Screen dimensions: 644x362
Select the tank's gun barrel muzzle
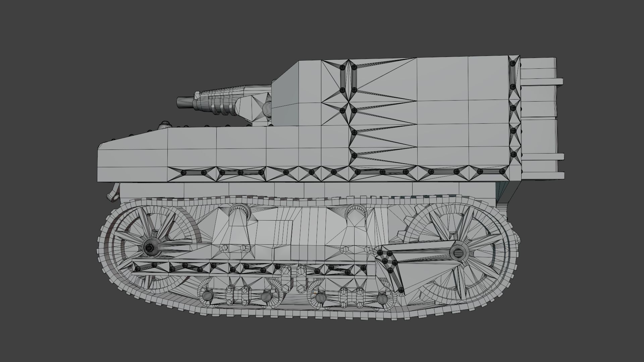coord(185,102)
